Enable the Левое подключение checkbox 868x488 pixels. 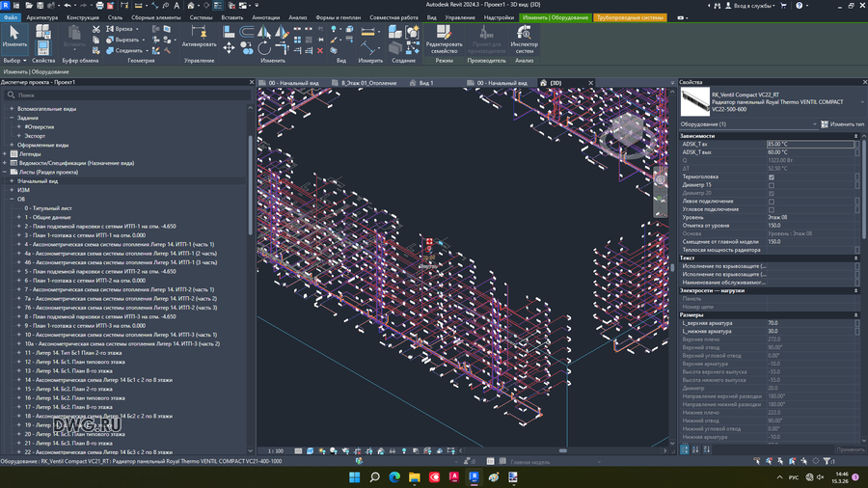tap(772, 202)
